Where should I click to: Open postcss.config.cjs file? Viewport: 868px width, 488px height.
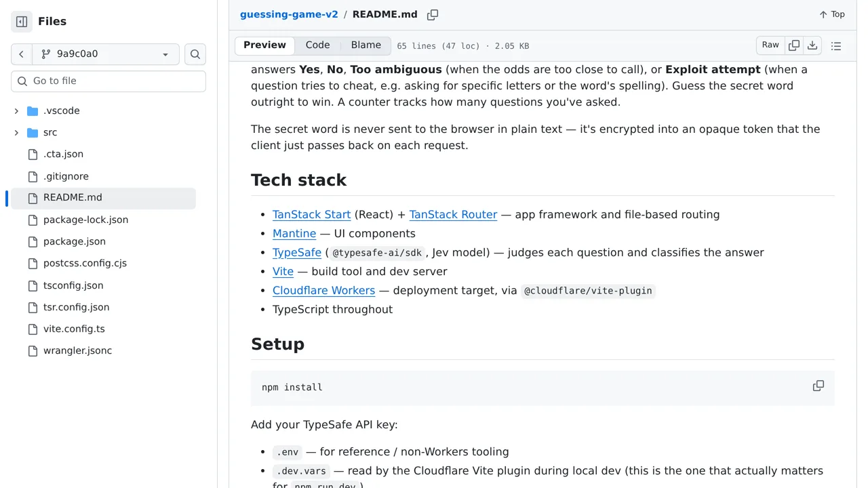(x=85, y=263)
